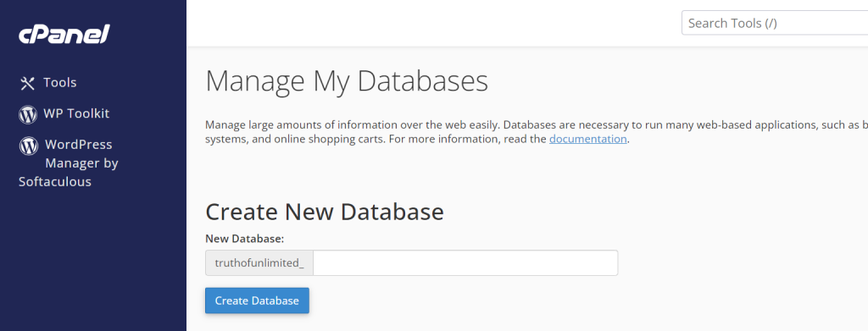
Task: Click the Create New Database heading
Action: [325, 212]
